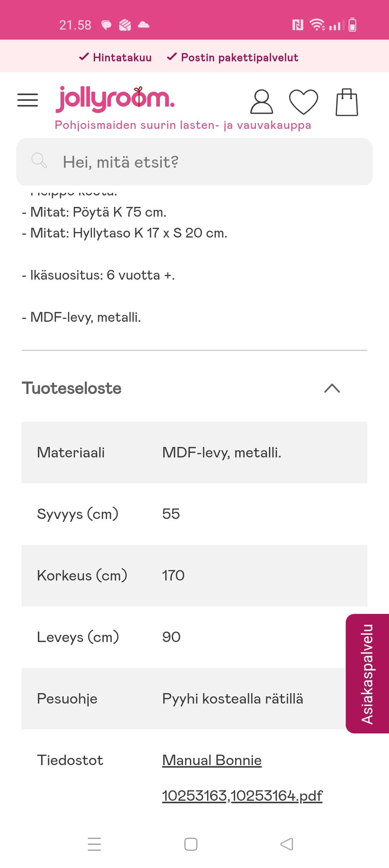Click the Jollyroom logo
The width and height of the screenshot is (389, 868).
click(115, 99)
